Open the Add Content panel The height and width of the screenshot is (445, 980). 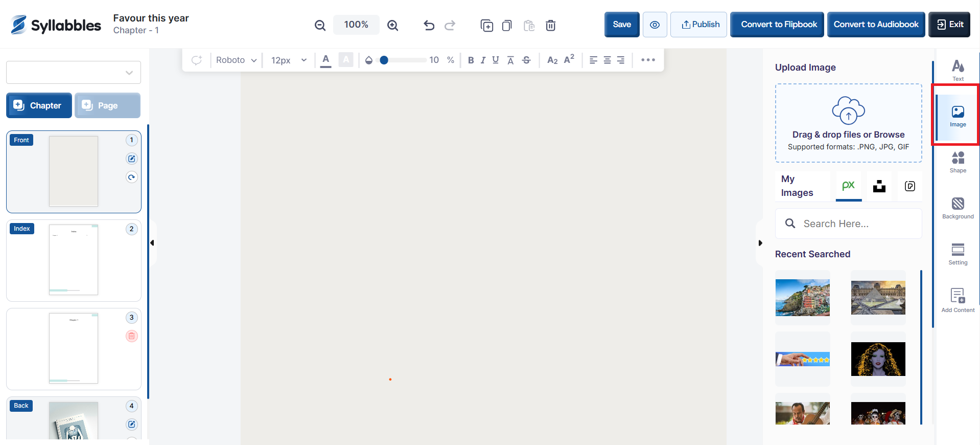958,300
